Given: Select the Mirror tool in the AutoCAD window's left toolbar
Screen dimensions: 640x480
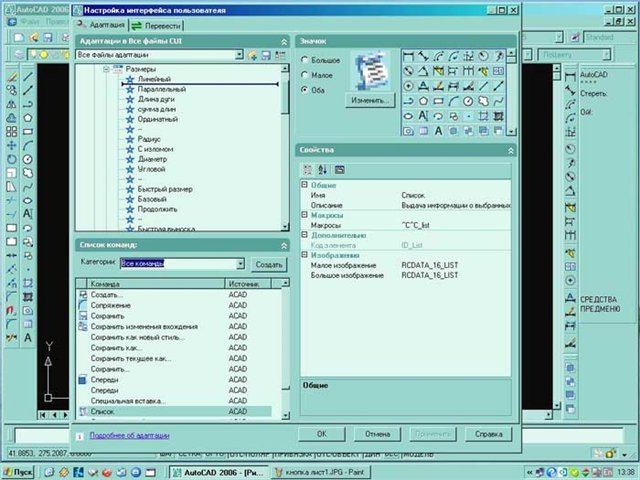Looking at the screenshot, I should coord(12,104).
